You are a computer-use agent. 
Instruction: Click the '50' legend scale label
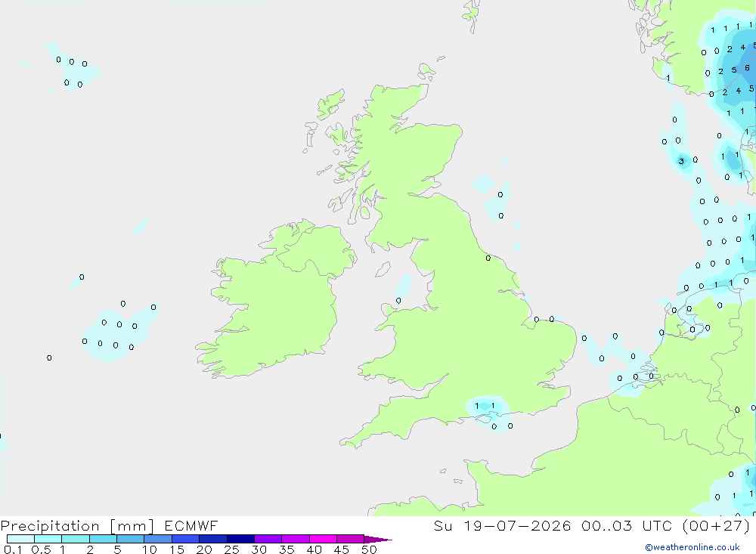(370, 549)
